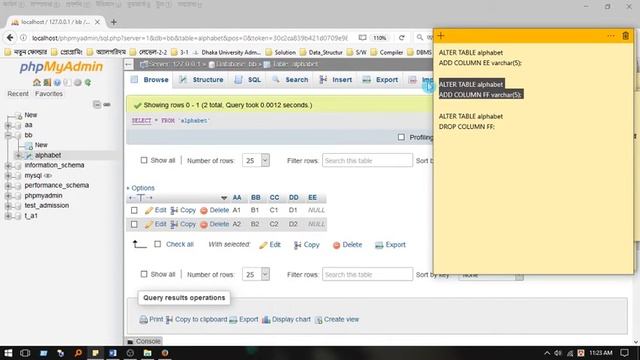The width and height of the screenshot is (640, 360).
Task: Open phpMyAdmin home icon
Action: coord(37,82)
